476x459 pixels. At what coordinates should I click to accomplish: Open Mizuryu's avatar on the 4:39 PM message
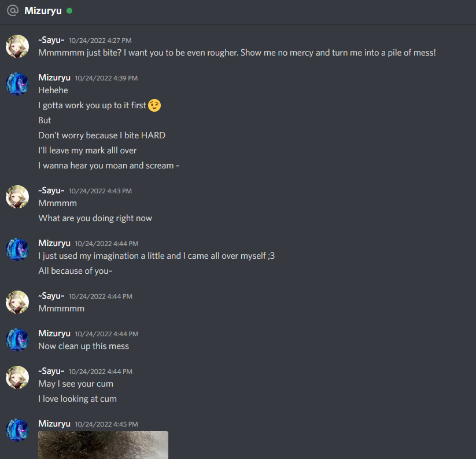[17, 84]
